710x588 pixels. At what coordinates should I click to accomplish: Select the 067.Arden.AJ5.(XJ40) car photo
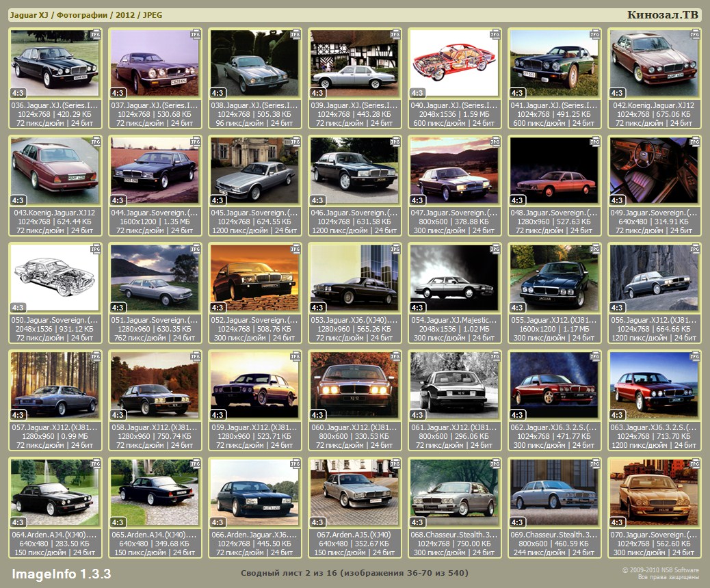354,492
